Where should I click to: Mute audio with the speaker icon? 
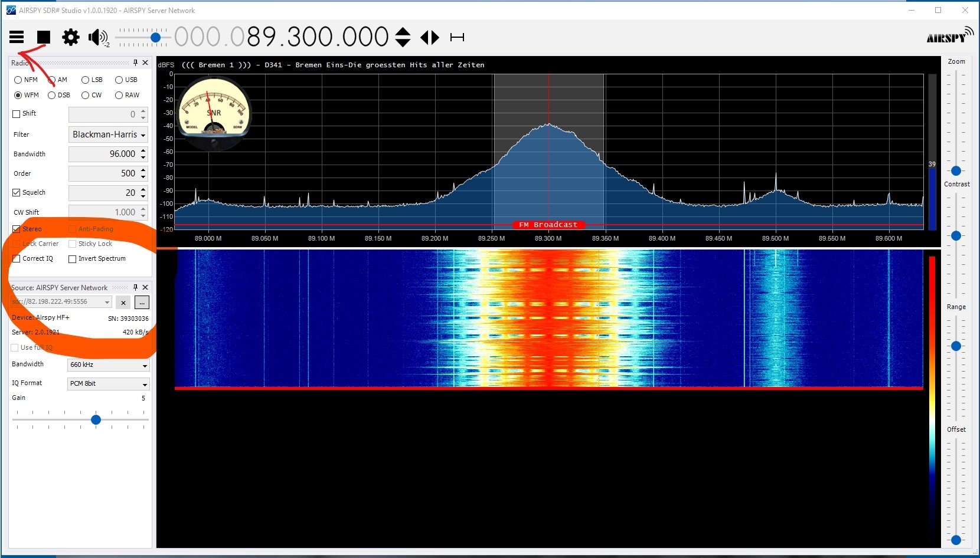[x=97, y=37]
